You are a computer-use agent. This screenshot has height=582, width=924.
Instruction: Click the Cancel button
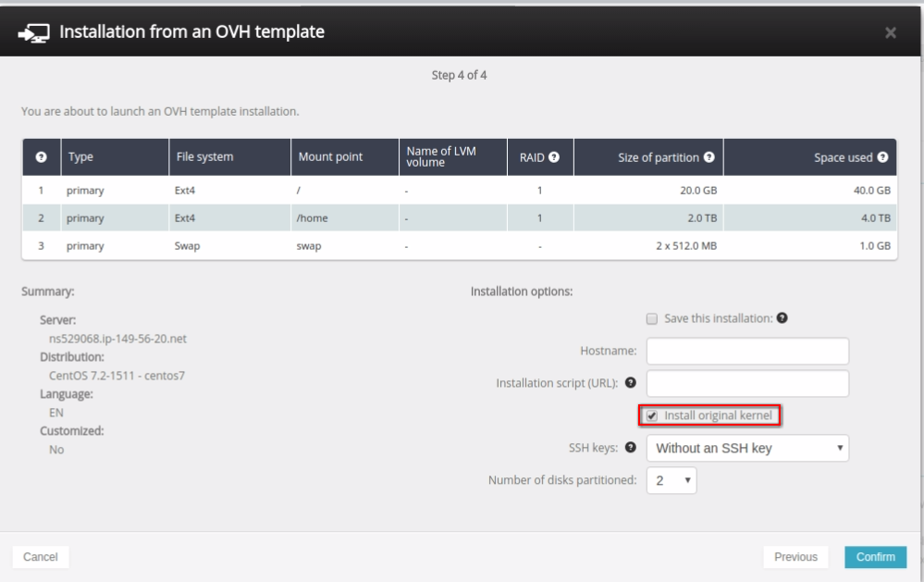coord(41,557)
